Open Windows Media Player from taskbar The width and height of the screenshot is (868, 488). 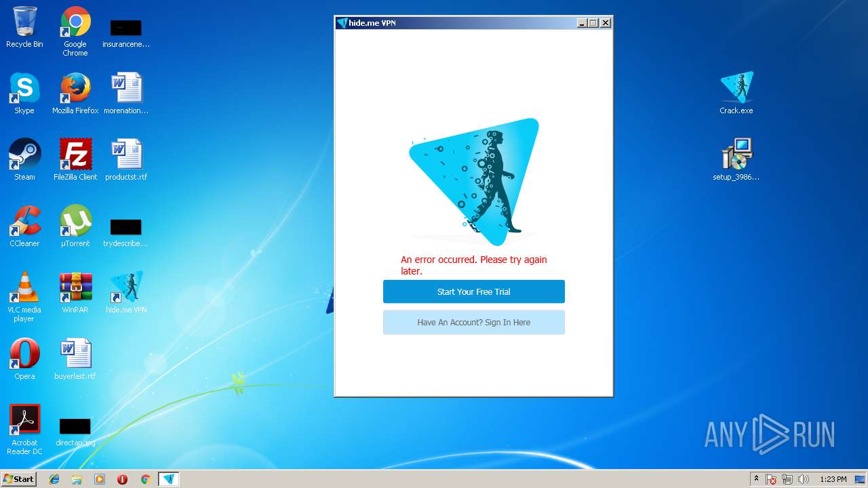click(100, 479)
